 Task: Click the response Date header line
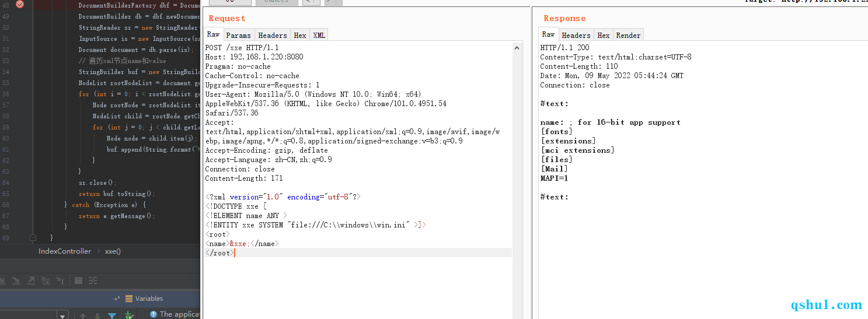611,76
